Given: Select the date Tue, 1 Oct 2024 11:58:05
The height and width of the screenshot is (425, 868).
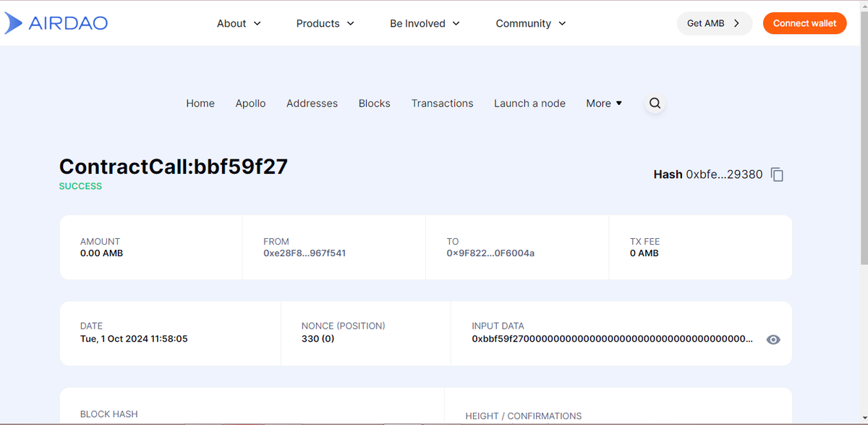Looking at the screenshot, I should [134, 338].
